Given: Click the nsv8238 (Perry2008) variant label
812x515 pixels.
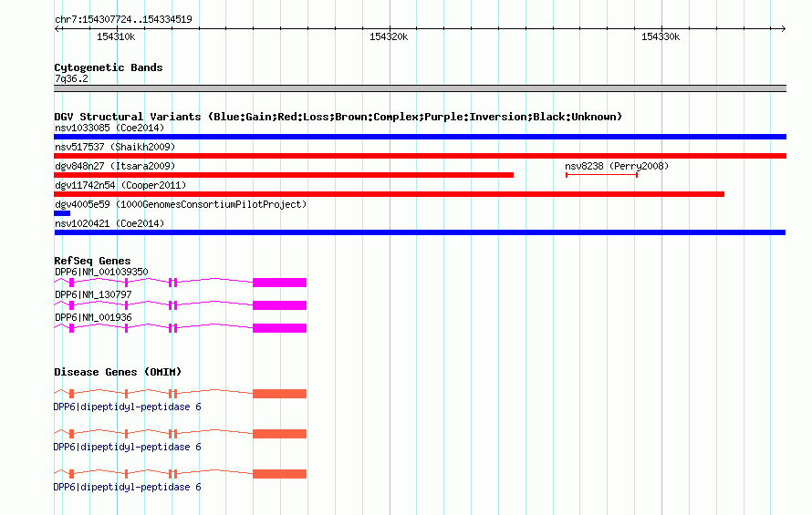Looking at the screenshot, I should click(617, 166).
